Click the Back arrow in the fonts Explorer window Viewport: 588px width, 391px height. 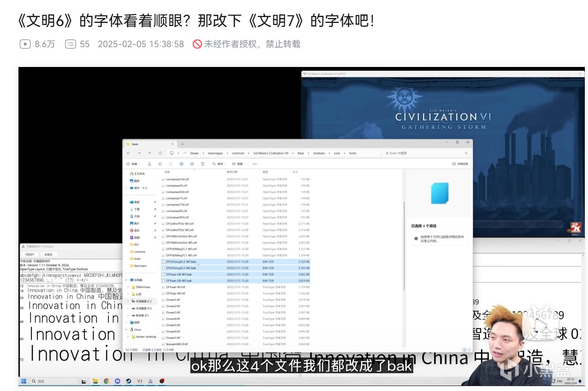129,153
